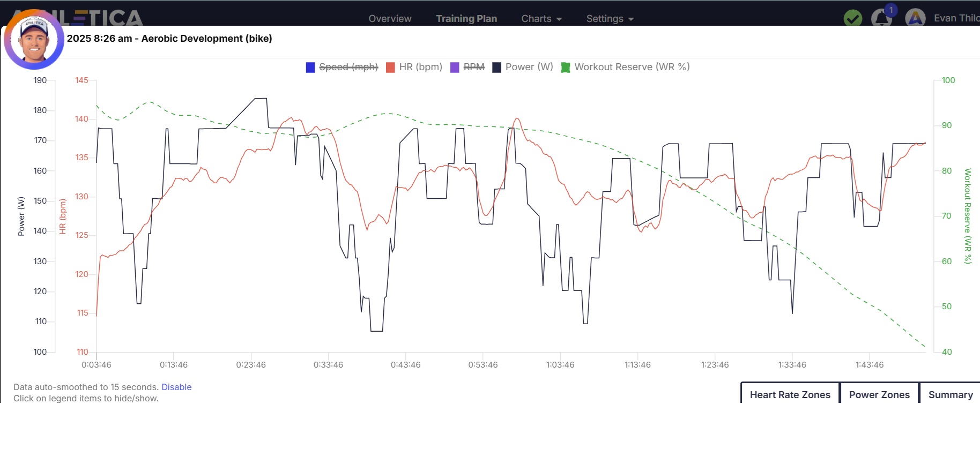Screen dimensions: 980x471
Task: Hide the HR (bpm) chart line
Action: [x=420, y=67]
